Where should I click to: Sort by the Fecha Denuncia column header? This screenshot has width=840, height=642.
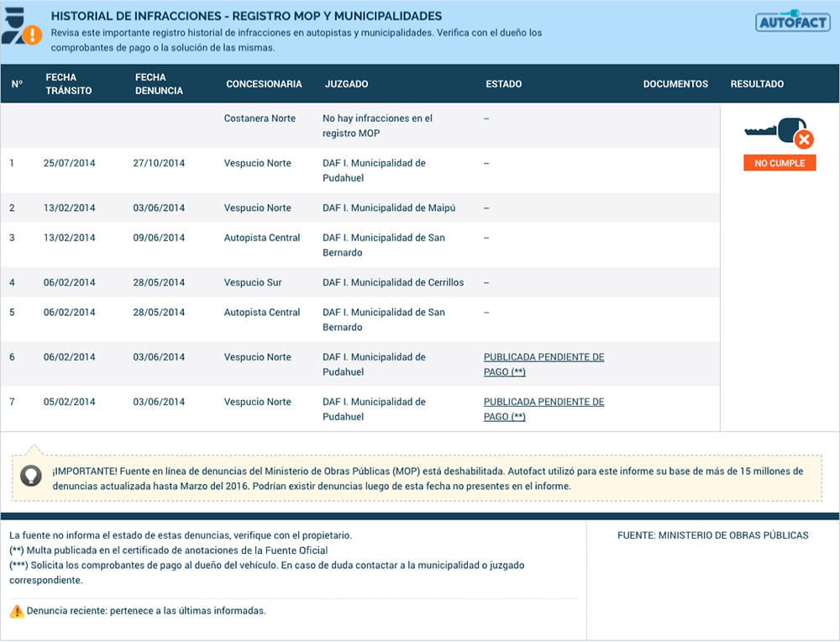coord(159,84)
